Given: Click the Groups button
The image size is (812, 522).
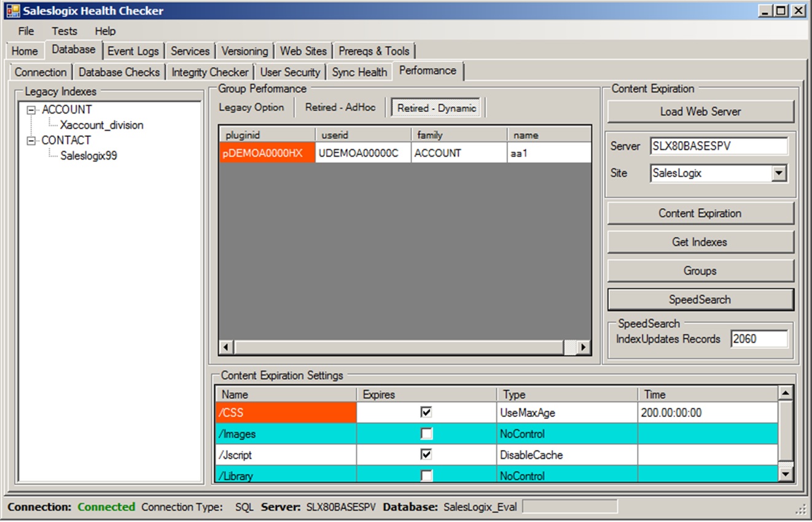Looking at the screenshot, I should tap(700, 271).
